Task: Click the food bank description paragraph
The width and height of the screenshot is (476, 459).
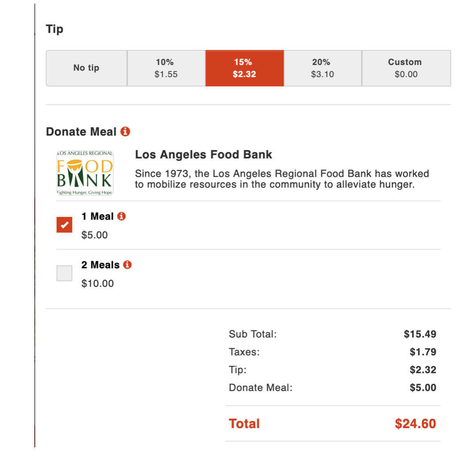Action: 281,179
